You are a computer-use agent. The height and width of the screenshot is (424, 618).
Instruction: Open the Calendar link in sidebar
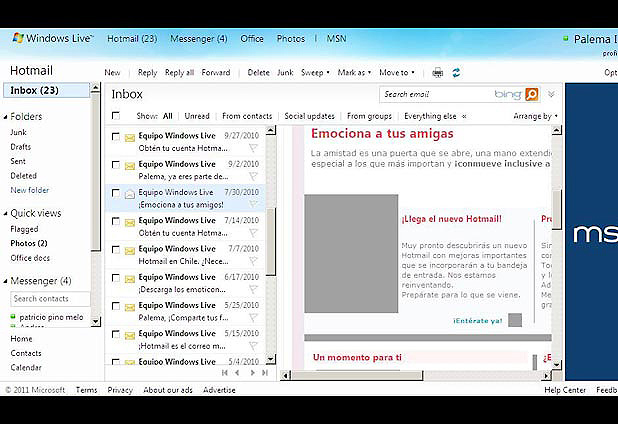pyautogui.click(x=26, y=368)
